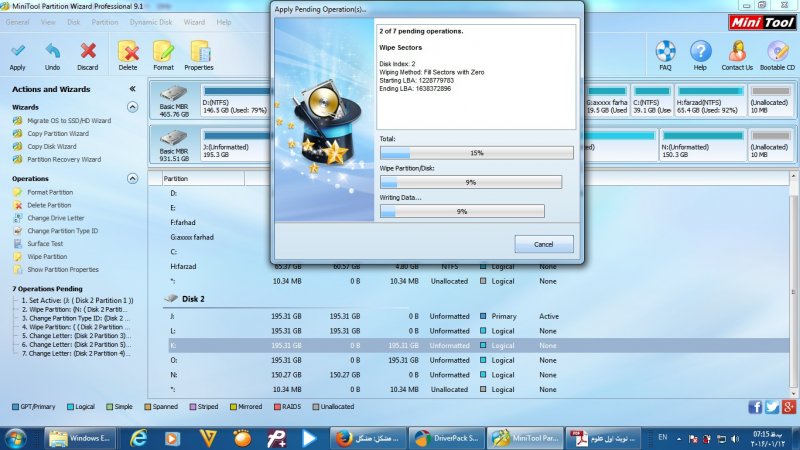Open the View menu
This screenshot has height=450, width=800.
point(48,22)
